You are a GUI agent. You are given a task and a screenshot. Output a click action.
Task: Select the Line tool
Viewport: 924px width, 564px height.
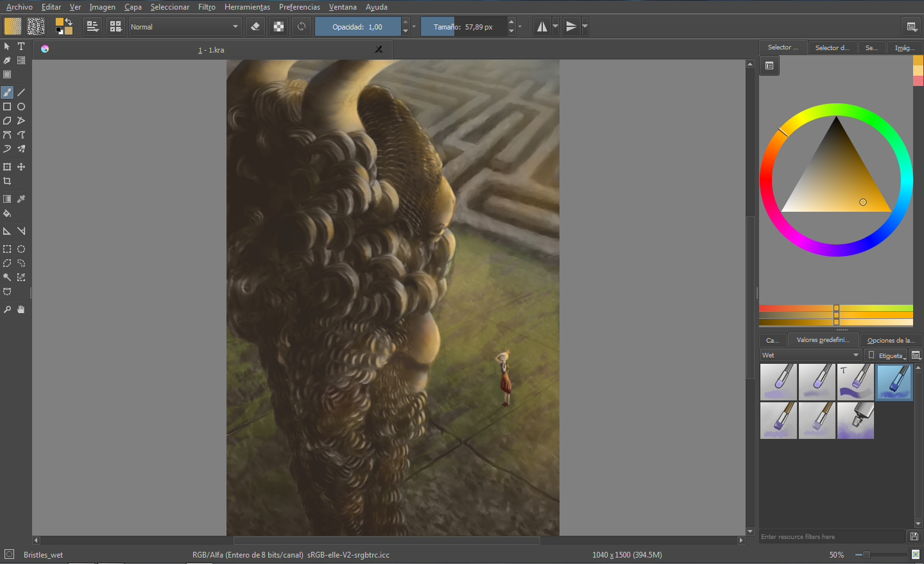pyautogui.click(x=21, y=92)
